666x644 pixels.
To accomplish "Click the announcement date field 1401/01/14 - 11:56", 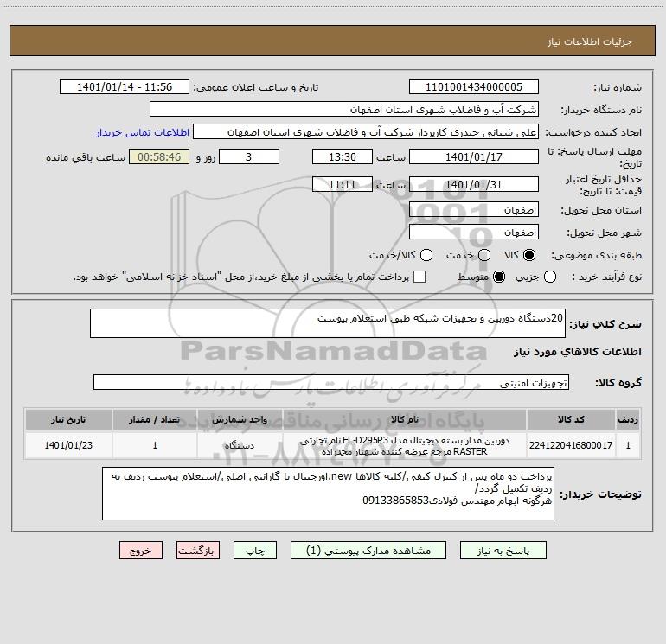I will (125, 87).
